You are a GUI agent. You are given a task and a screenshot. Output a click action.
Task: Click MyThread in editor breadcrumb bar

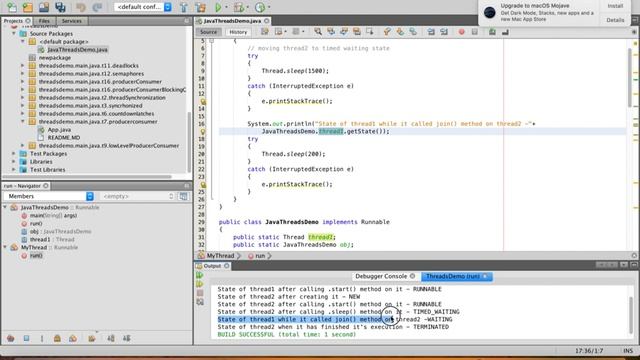pyautogui.click(x=220, y=256)
